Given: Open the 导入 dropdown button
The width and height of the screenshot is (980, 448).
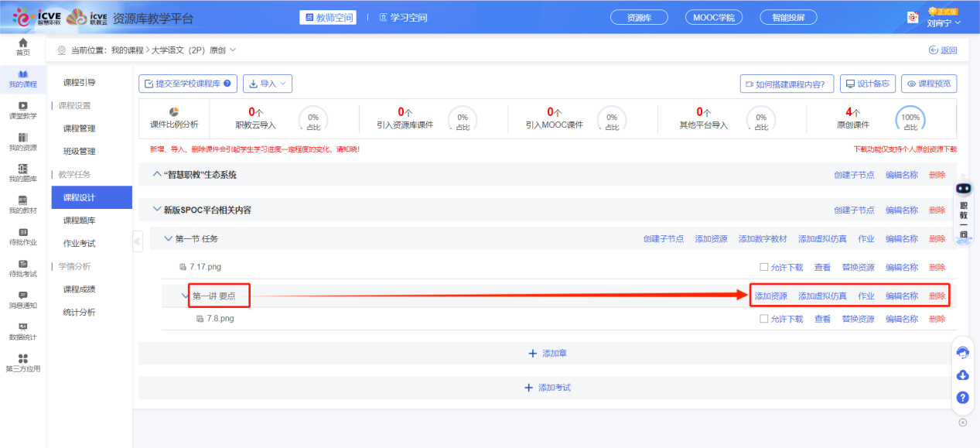Looking at the screenshot, I should pos(268,84).
